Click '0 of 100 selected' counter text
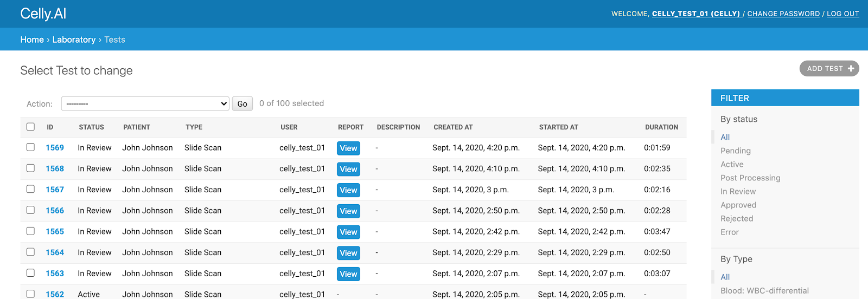Screen dimensions: 868x299 [291, 103]
